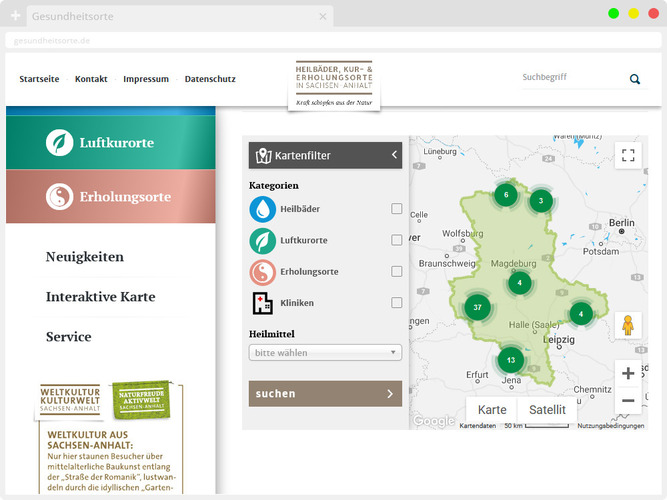Tick the Erholungsorte filter checkbox
667x500 pixels.
[397, 271]
